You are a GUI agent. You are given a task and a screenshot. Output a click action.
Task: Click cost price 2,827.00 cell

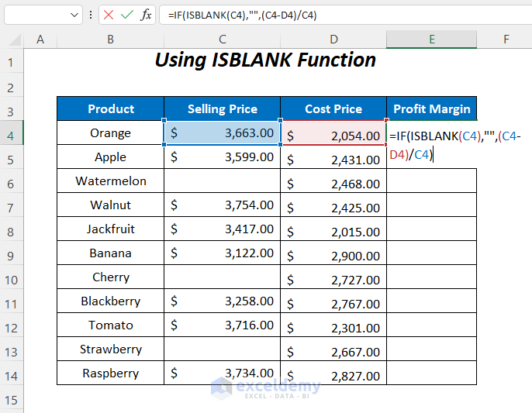pyautogui.click(x=333, y=373)
